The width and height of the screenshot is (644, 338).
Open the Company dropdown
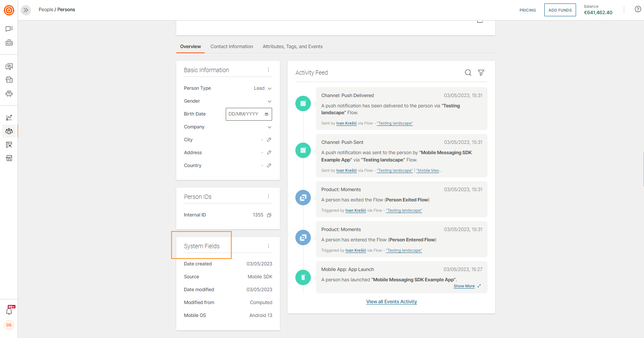270,127
